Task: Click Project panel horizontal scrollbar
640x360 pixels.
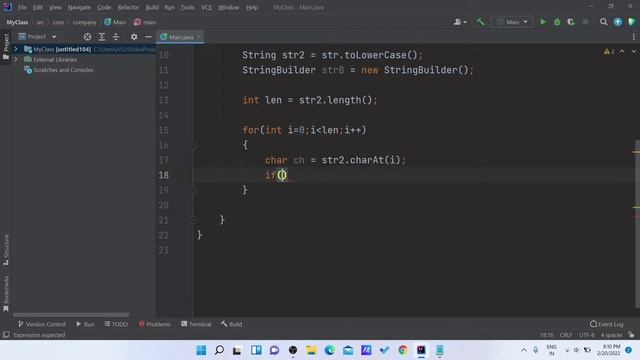Action: pos(71,315)
